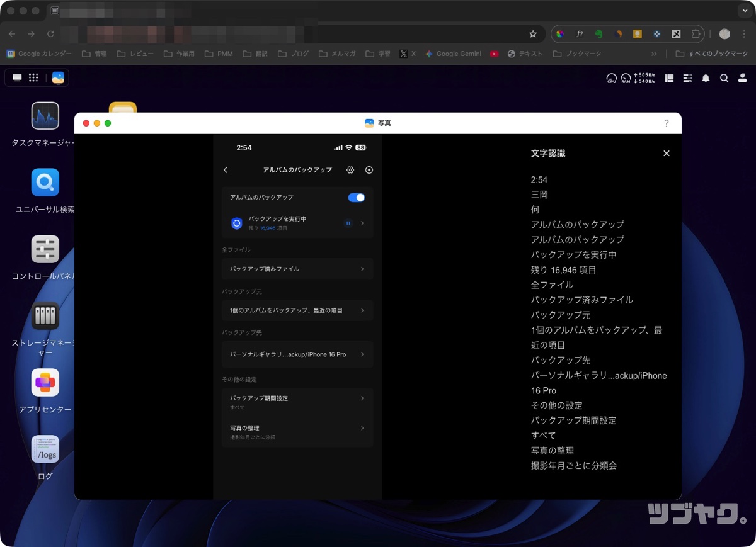756x547 pixels.
Task: Open the backup settings gear
Action: click(x=350, y=170)
